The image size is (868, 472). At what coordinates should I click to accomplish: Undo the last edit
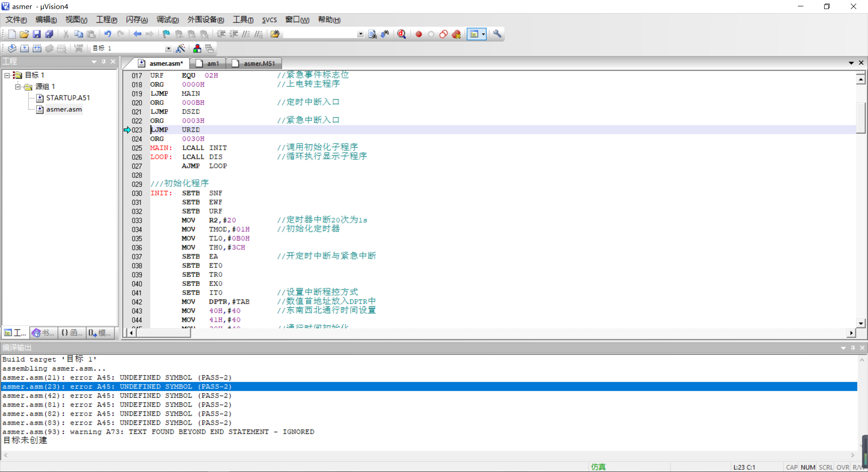point(108,34)
